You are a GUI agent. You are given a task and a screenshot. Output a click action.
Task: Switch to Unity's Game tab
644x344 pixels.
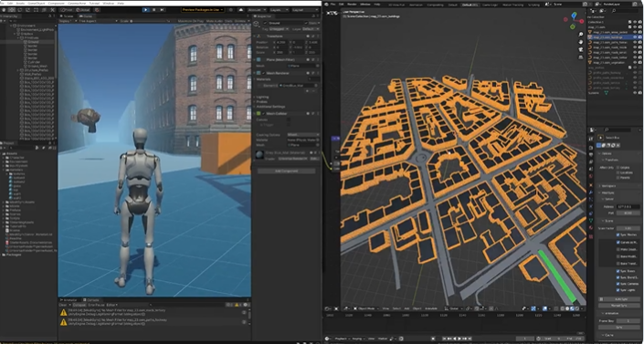(87, 16)
